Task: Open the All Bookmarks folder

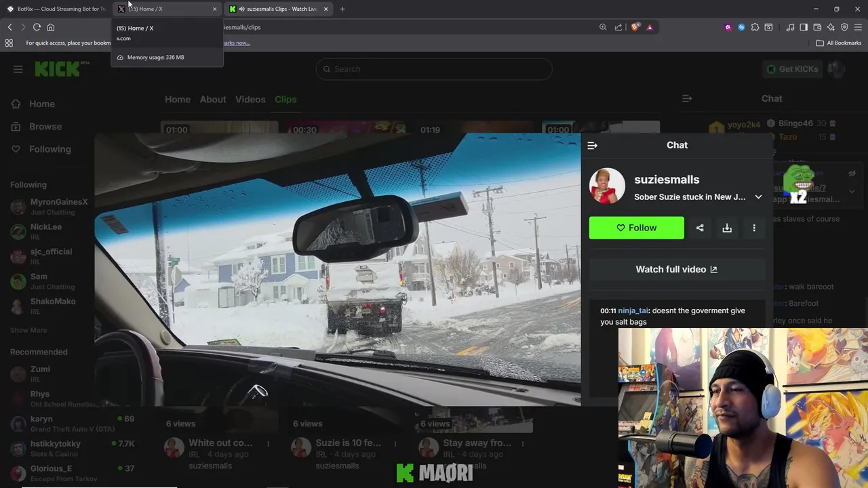Action: (x=839, y=43)
